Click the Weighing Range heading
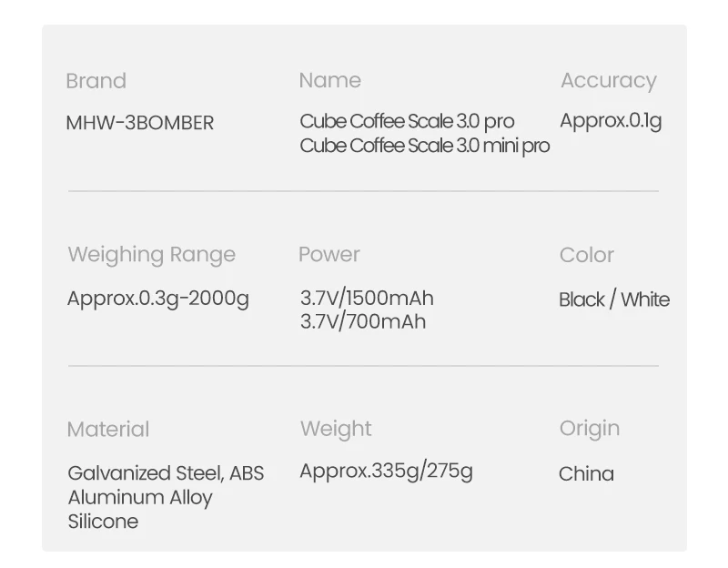The width and height of the screenshot is (728, 568). (x=152, y=255)
